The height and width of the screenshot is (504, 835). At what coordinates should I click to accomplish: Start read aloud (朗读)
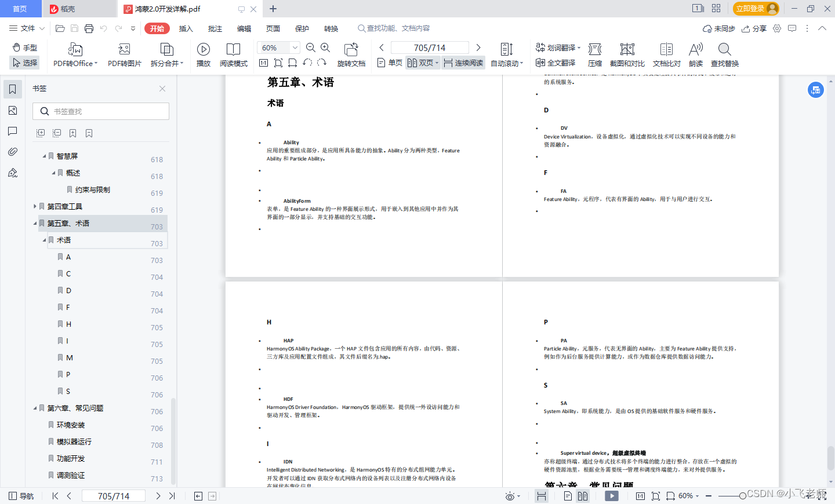click(x=696, y=55)
